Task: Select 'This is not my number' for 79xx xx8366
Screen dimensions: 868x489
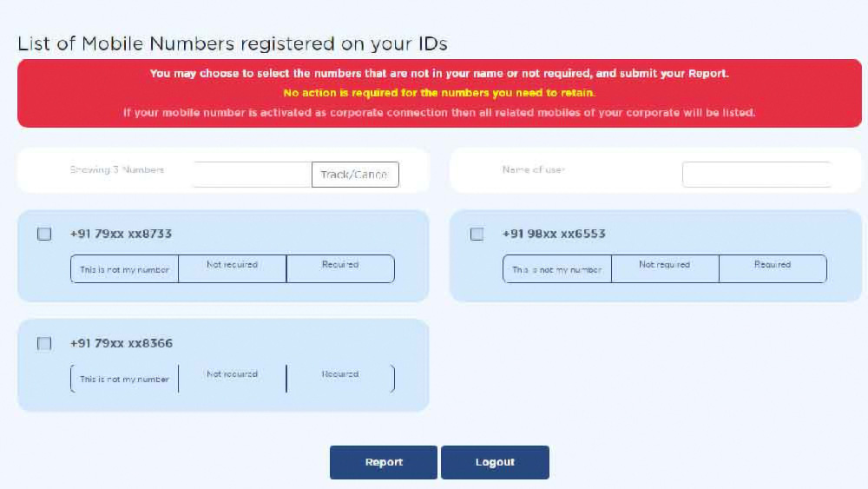Action: (124, 379)
